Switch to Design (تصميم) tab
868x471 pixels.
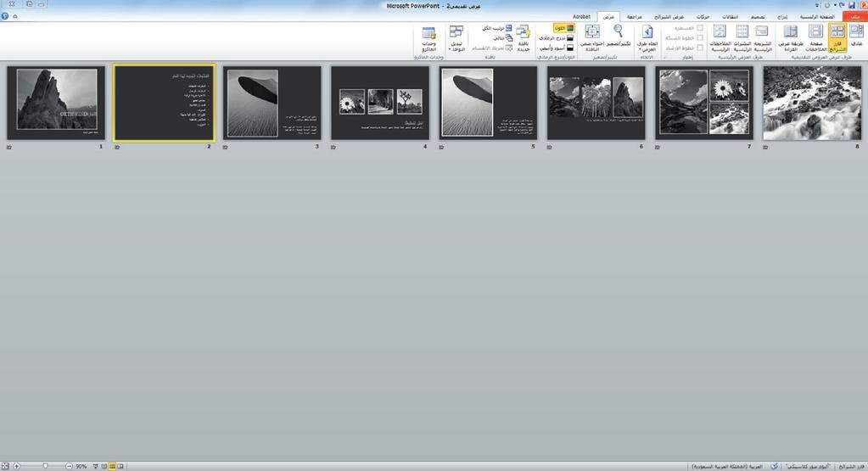pos(758,17)
